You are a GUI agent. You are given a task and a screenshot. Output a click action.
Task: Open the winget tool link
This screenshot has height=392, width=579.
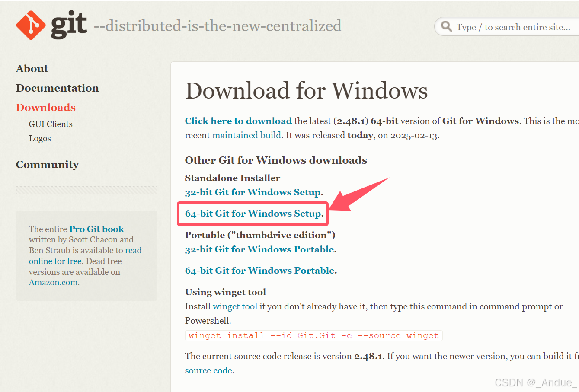(x=235, y=306)
